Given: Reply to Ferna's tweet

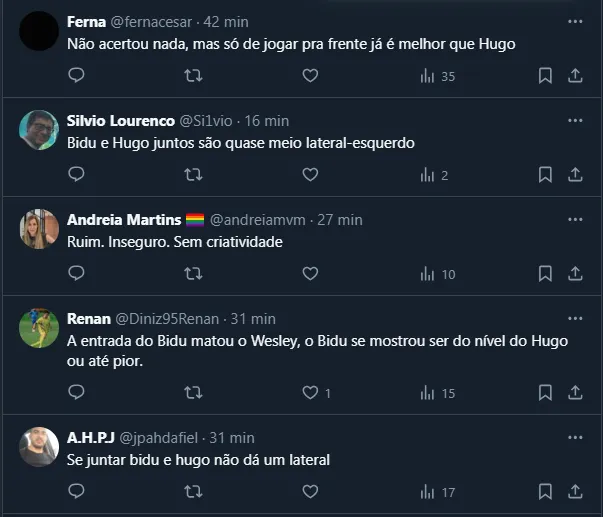Looking at the screenshot, I should click(77, 75).
